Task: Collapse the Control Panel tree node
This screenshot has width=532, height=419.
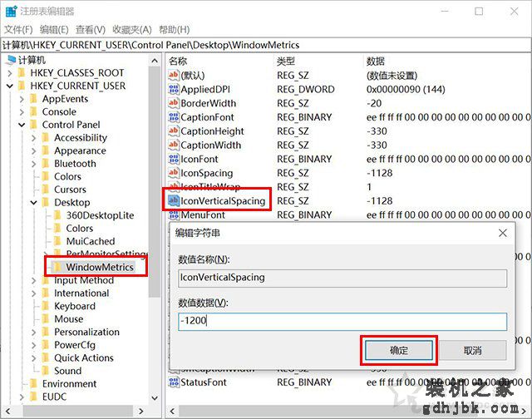Action: pyautogui.click(x=22, y=125)
